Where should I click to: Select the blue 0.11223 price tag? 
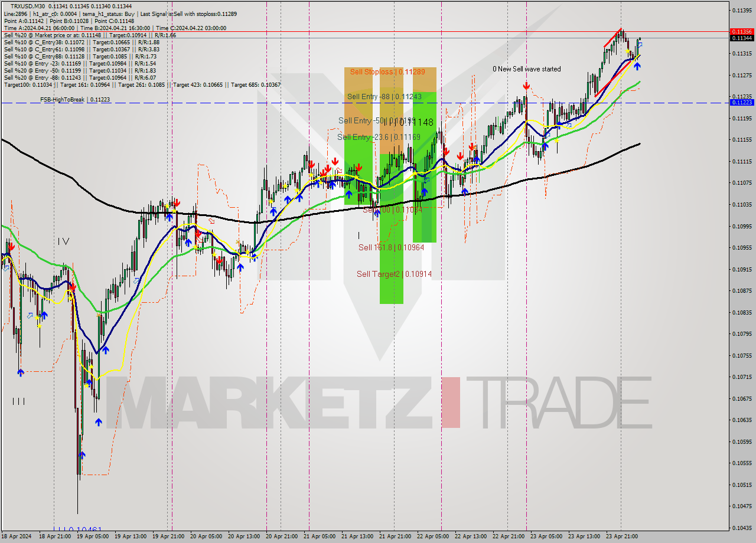point(741,102)
